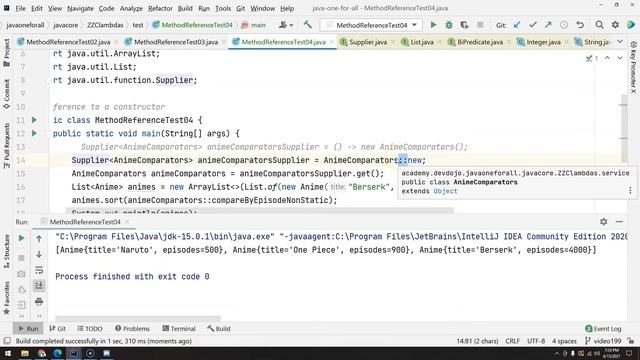This screenshot has width=640, height=360.
Task: Show Git history with the clock icon
Action: [x=564, y=25]
